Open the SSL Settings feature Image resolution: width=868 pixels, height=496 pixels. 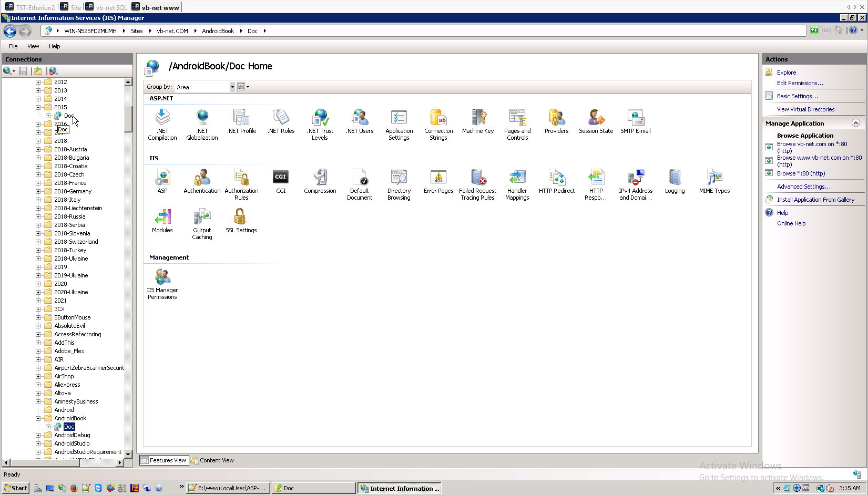tap(241, 221)
